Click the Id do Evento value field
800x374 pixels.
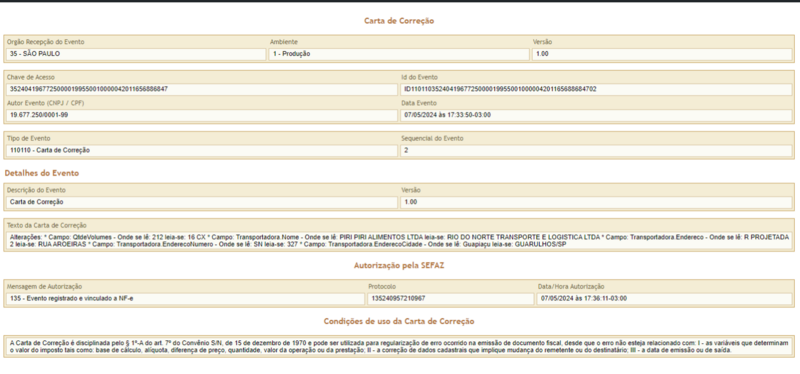tap(596, 89)
